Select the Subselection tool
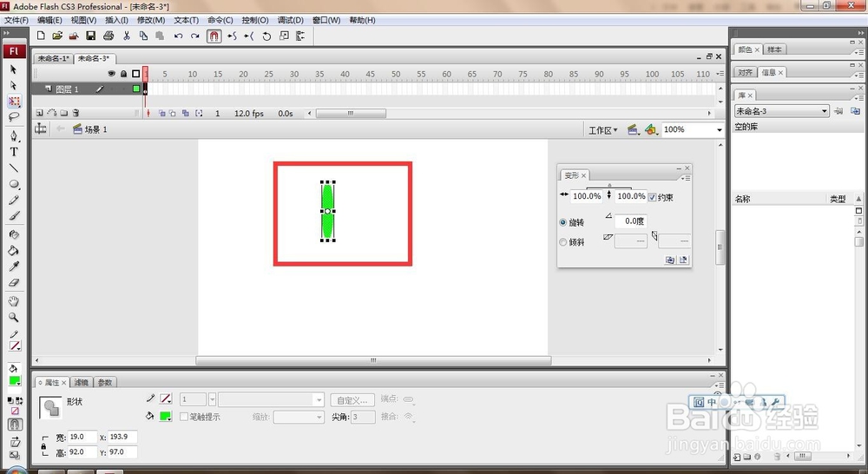 coord(14,85)
